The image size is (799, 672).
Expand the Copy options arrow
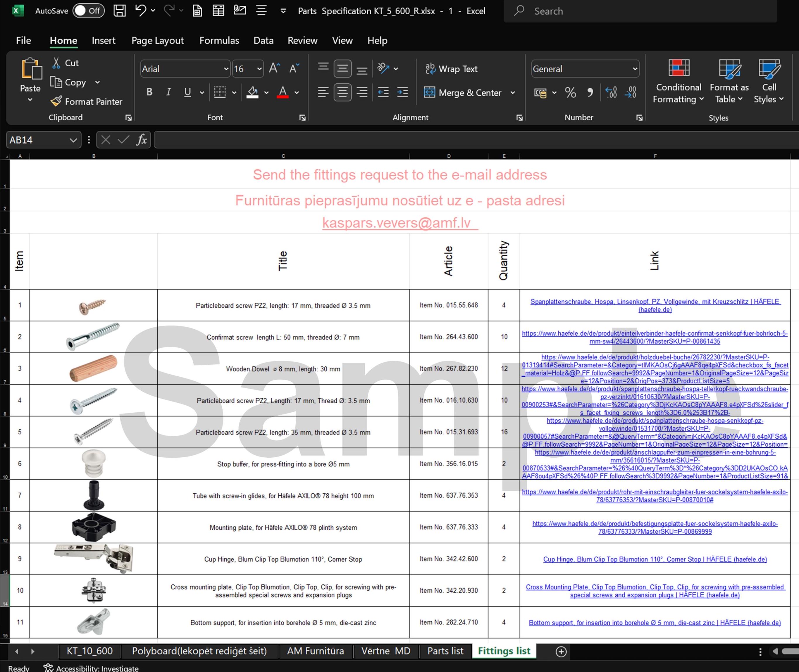(98, 82)
